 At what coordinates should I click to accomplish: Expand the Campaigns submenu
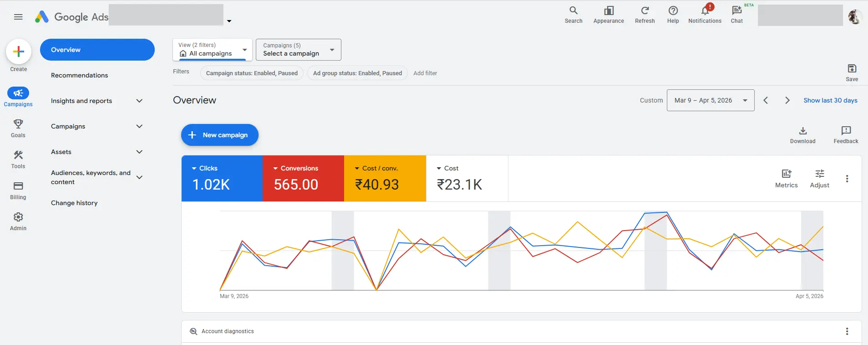[139, 126]
